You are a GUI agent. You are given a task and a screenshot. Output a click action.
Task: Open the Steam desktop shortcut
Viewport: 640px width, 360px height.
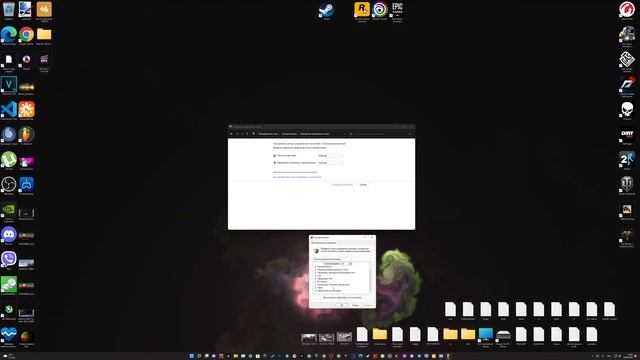pos(327,10)
